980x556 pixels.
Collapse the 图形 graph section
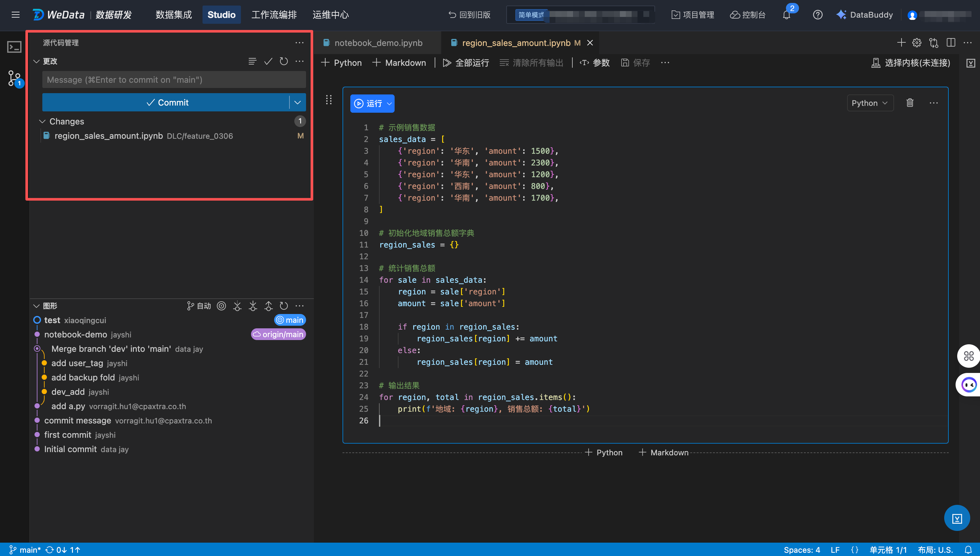click(36, 306)
